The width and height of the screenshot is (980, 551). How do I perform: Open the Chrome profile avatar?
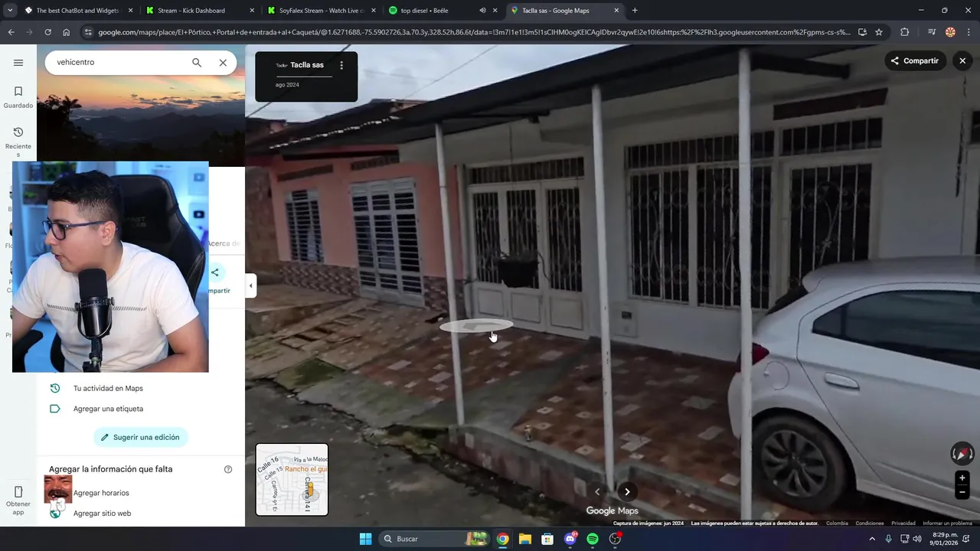(950, 32)
